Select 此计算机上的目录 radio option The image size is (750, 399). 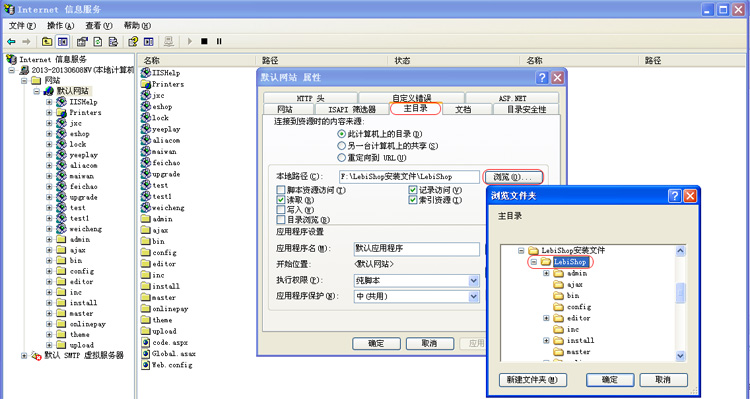[x=342, y=134]
